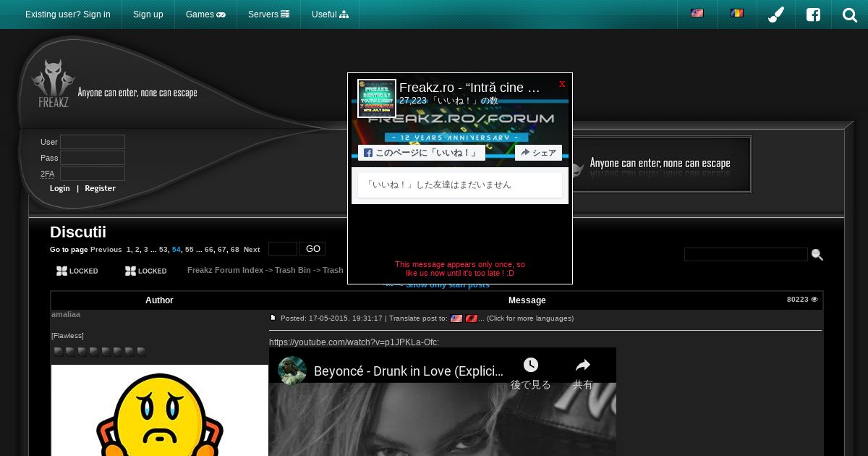
Task: Click Watch later clock icon on video
Action: pos(531,365)
